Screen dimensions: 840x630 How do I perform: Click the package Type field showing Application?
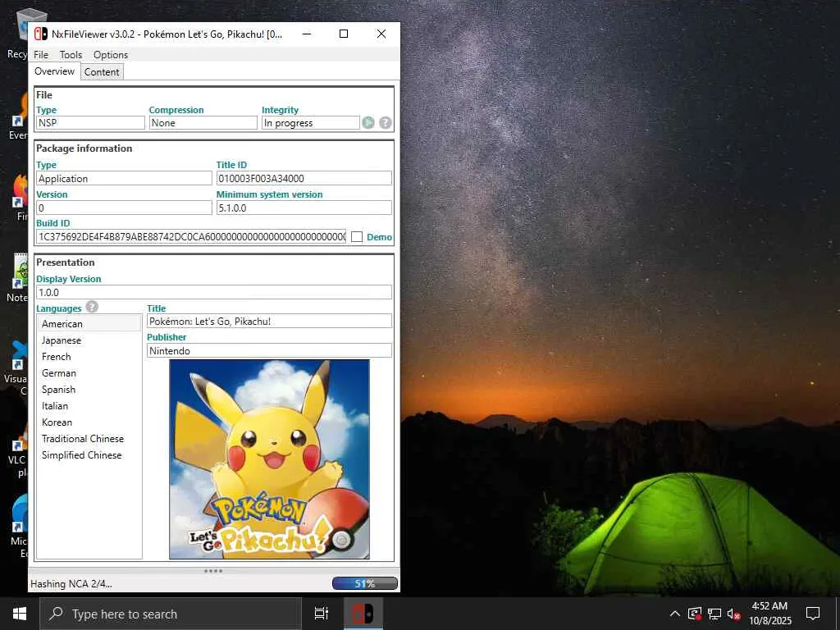coord(125,178)
